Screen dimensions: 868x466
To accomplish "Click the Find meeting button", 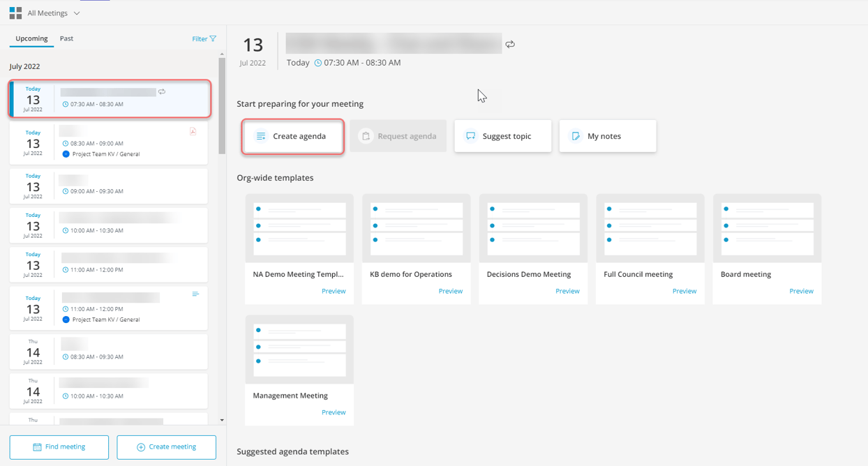I will pos(59,447).
